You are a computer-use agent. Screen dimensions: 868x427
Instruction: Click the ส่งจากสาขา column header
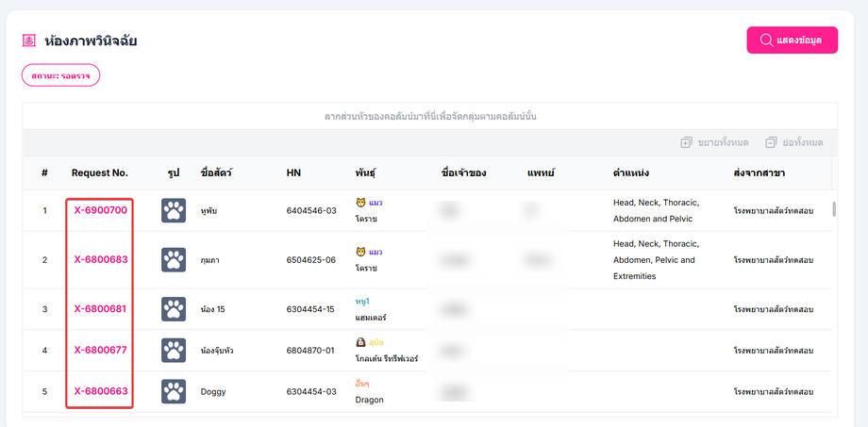(x=759, y=172)
